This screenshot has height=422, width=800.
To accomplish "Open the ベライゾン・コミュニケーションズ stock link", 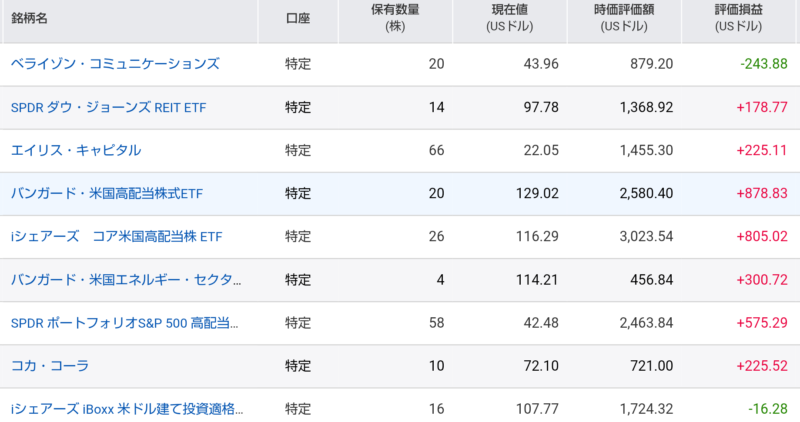I will coord(115,64).
